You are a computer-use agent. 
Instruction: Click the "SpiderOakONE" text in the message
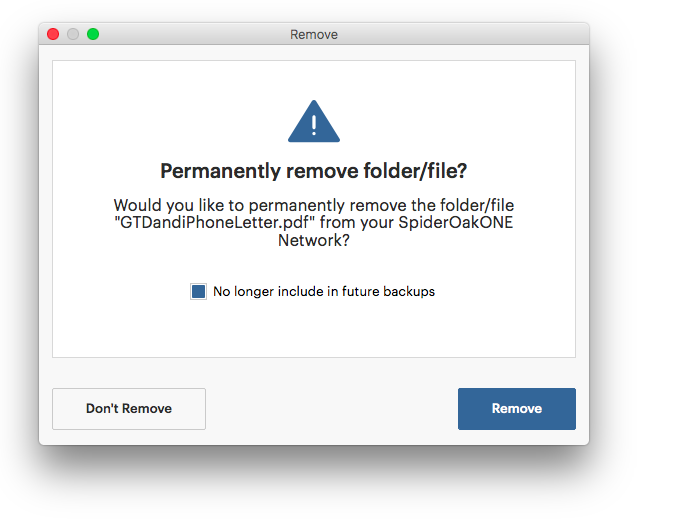point(456,223)
